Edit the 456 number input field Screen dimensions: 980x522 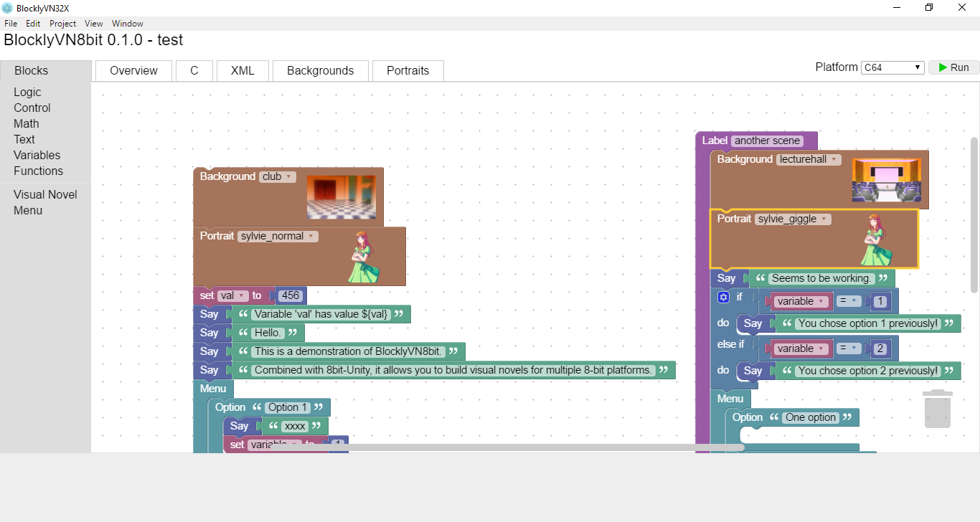click(291, 295)
